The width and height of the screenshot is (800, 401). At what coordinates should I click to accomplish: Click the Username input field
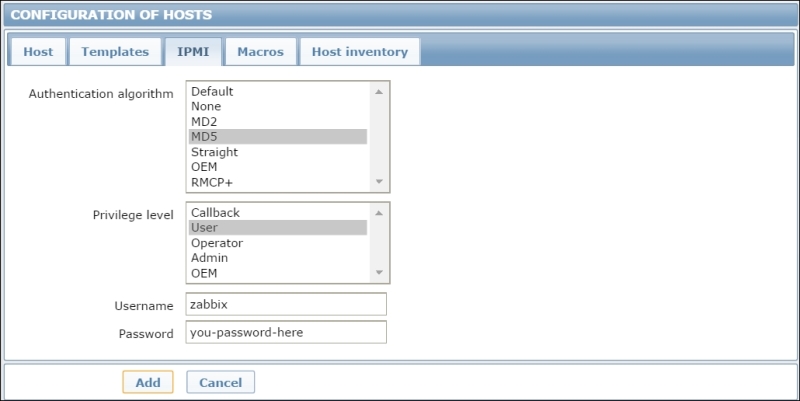point(286,305)
